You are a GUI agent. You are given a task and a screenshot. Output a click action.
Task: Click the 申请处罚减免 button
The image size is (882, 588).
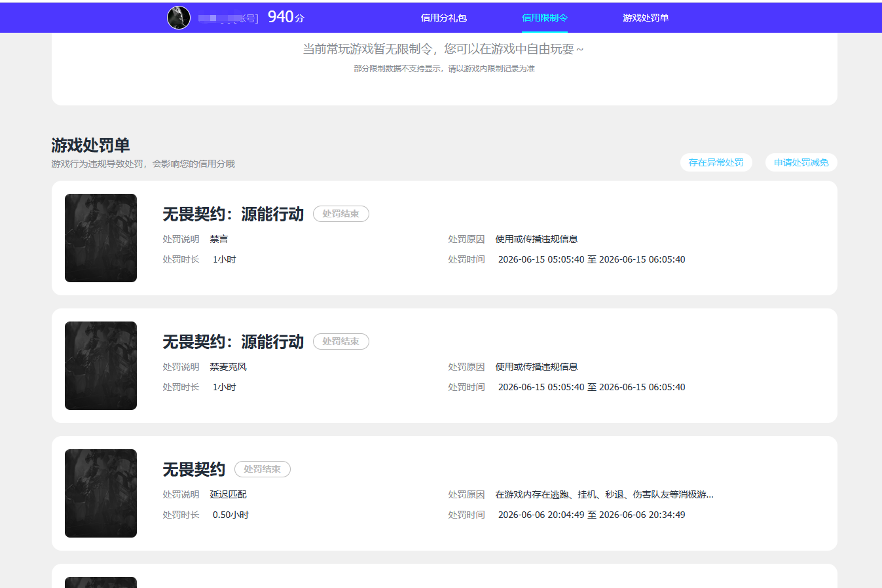[801, 162]
